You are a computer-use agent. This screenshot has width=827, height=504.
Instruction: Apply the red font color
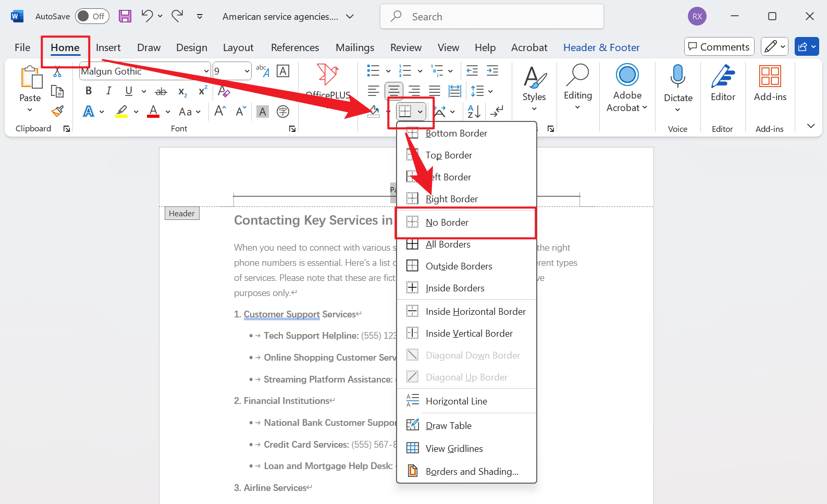click(x=153, y=112)
